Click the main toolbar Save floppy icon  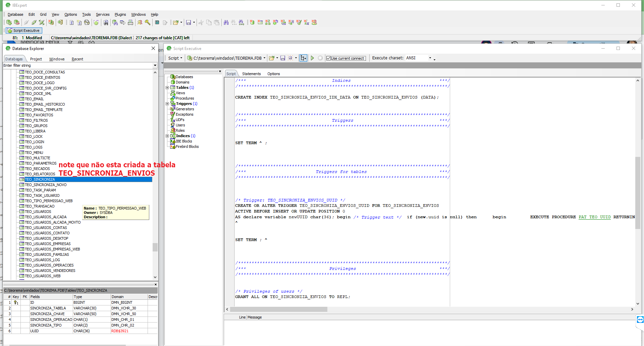189,22
